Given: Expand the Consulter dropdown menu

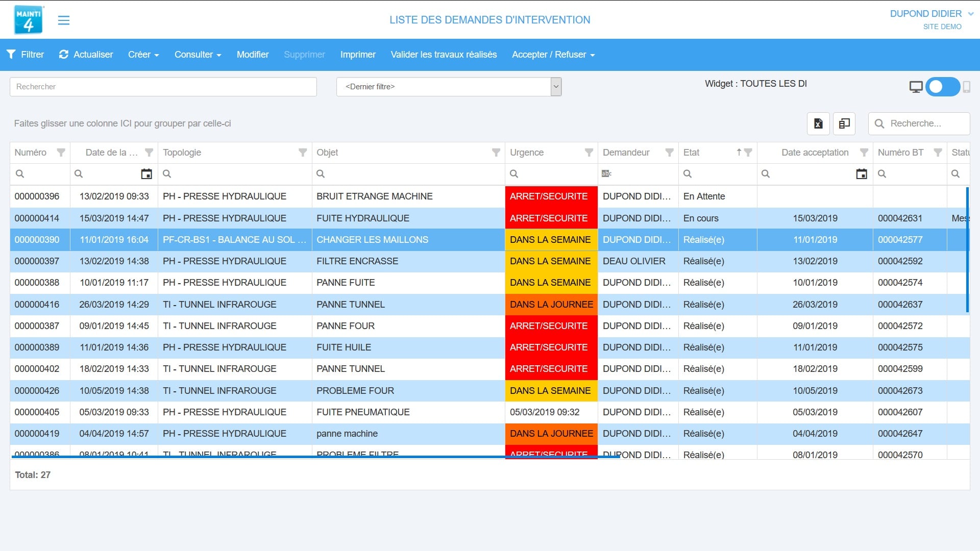Looking at the screenshot, I should point(198,55).
